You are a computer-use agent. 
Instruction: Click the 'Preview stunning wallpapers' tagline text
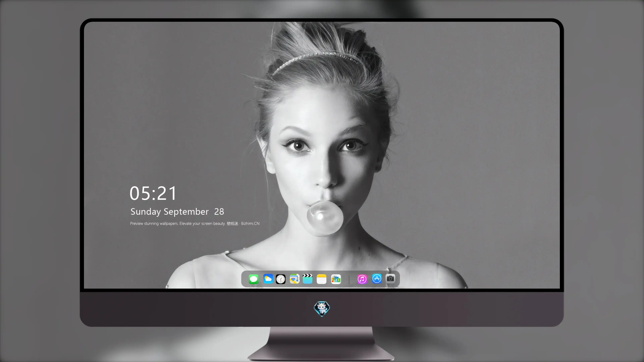[195, 223]
